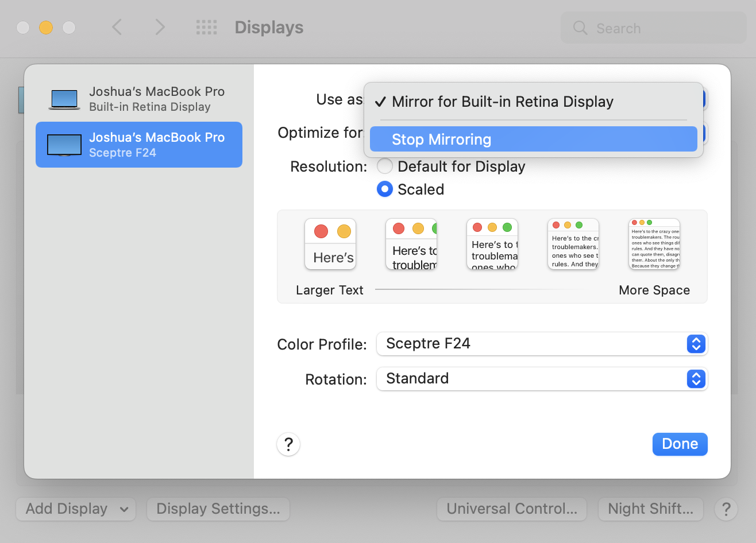756x543 pixels.
Task: Click the back navigation arrow
Action: click(x=117, y=27)
